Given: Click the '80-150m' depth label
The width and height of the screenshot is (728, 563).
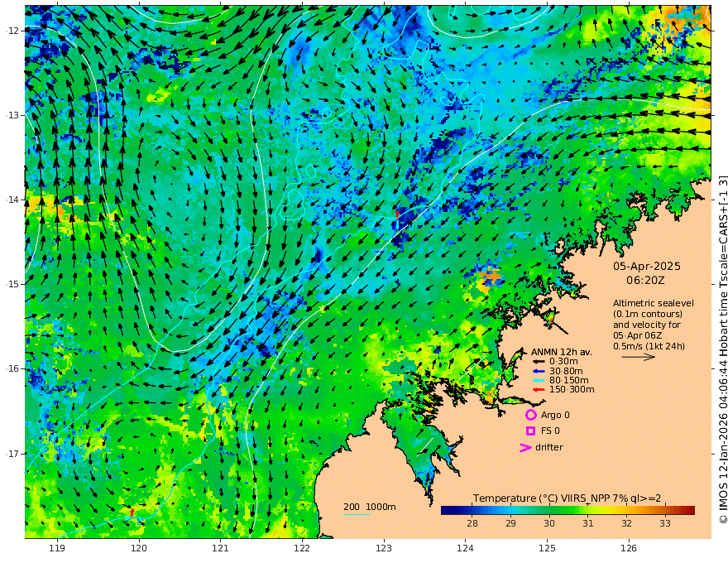Looking at the screenshot, I should [x=569, y=381].
